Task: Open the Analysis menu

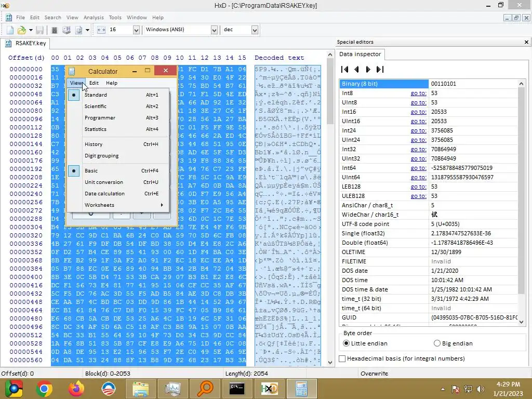Action: pyautogui.click(x=94, y=17)
